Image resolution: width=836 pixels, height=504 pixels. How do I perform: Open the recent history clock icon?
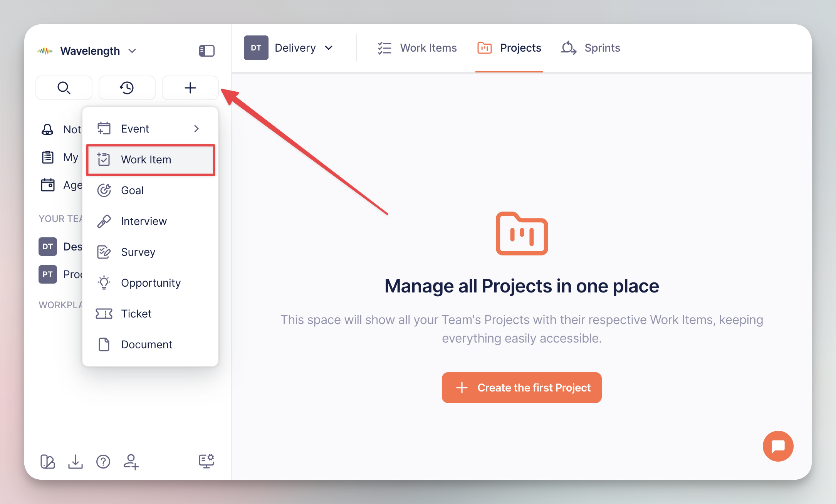click(x=127, y=88)
